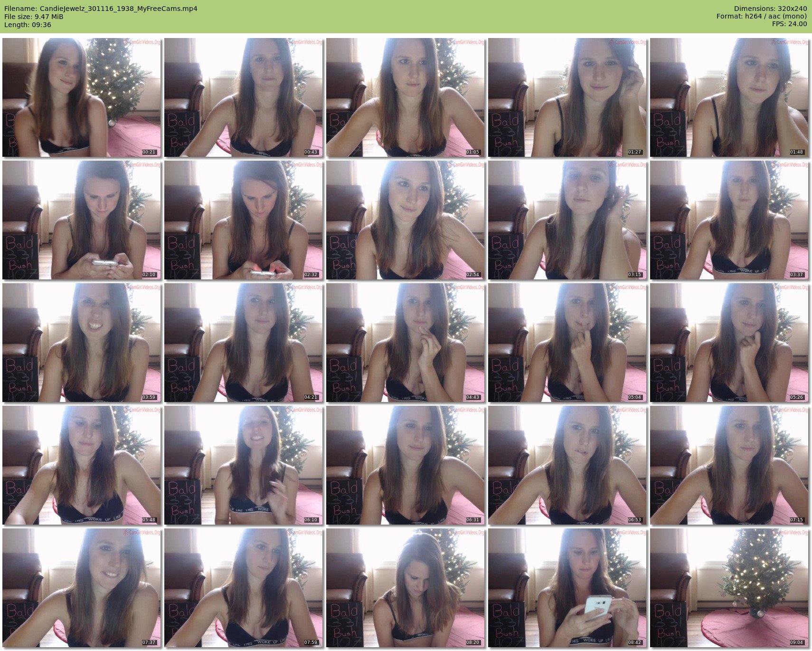Click the File size 9.47 MiB text

click(34, 17)
